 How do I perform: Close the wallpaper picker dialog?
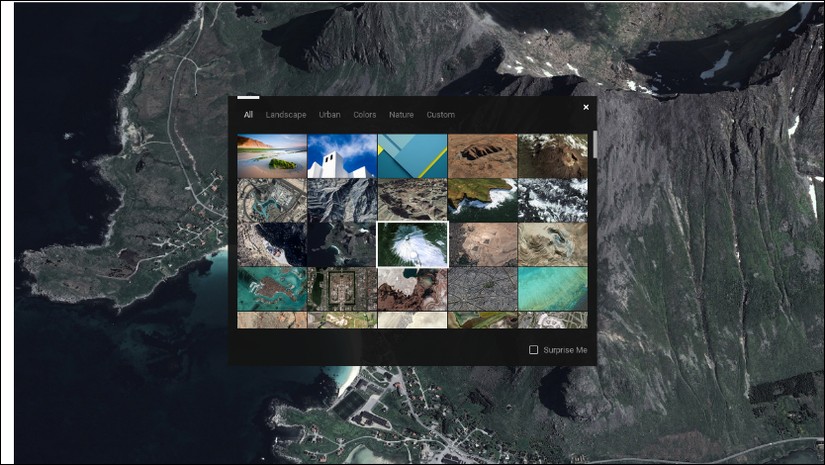click(x=586, y=107)
